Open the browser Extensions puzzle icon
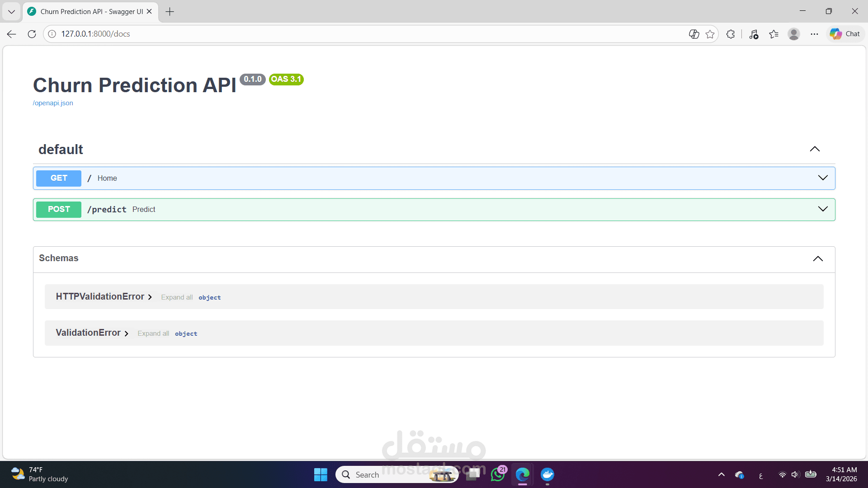 (x=731, y=34)
